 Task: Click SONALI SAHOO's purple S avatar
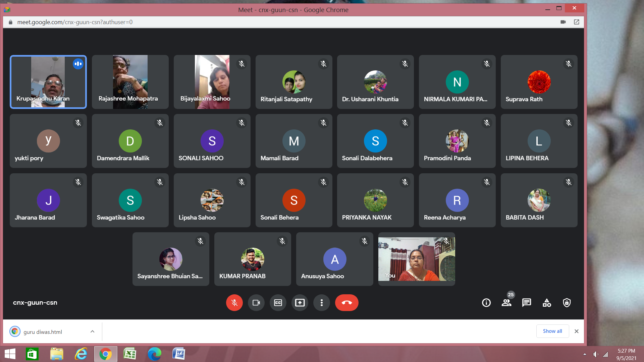click(212, 141)
